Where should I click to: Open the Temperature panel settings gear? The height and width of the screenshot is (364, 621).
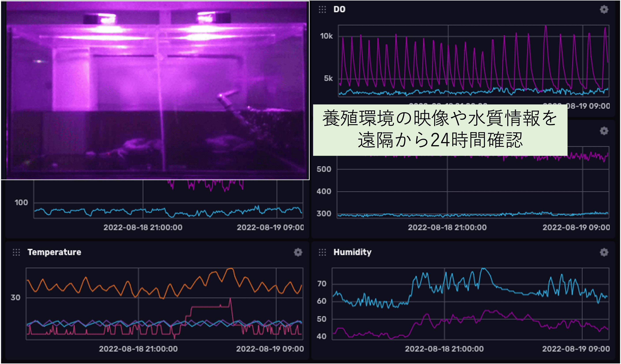tap(298, 252)
